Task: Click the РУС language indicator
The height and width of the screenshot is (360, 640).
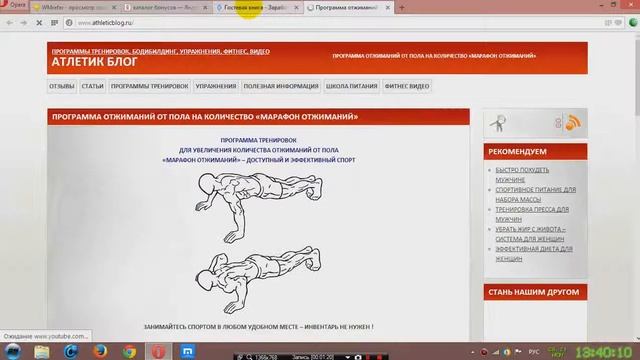Action: (533, 352)
